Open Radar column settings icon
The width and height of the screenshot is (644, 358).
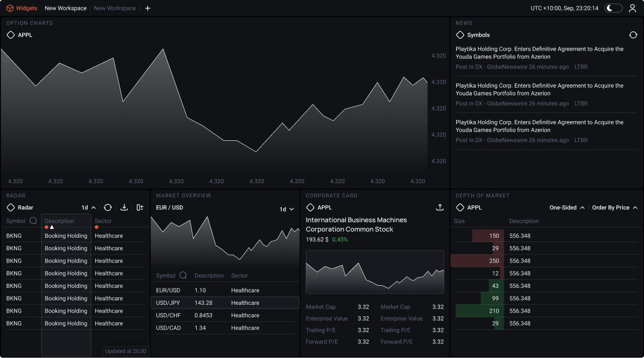tap(140, 207)
